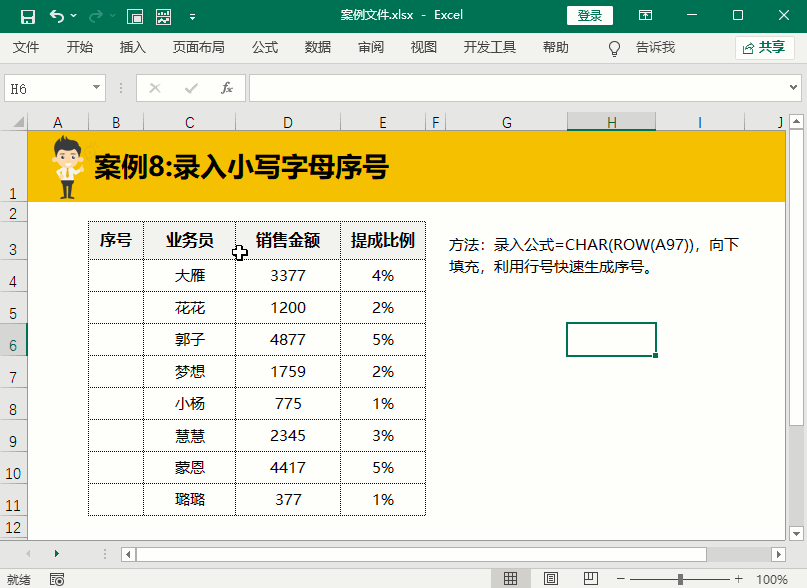Open the 开发工具 ribbon tab
Viewport: 807px width, 588px height.
(x=490, y=47)
